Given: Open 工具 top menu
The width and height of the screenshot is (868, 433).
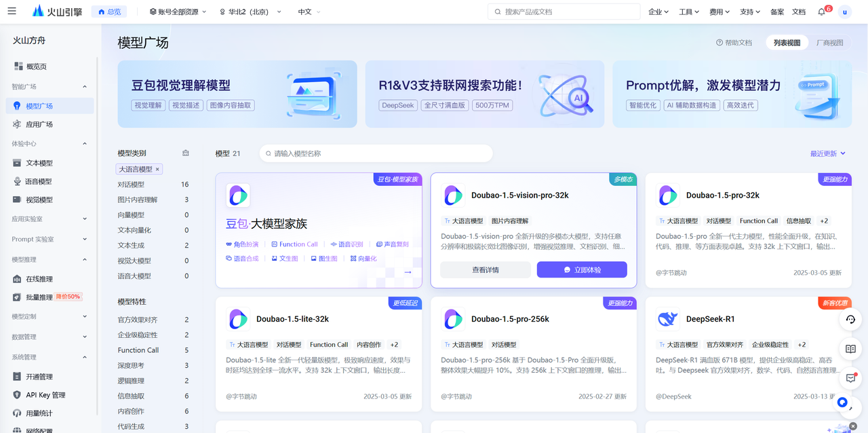Looking at the screenshot, I should (x=689, y=12).
